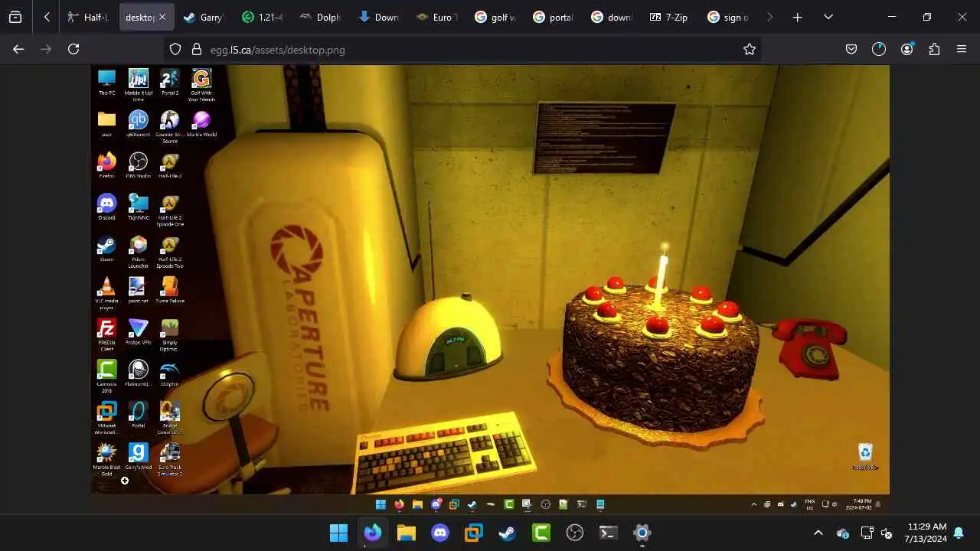Open Firefox View from the tab bar
The height and width of the screenshot is (551, 980).
tap(15, 17)
